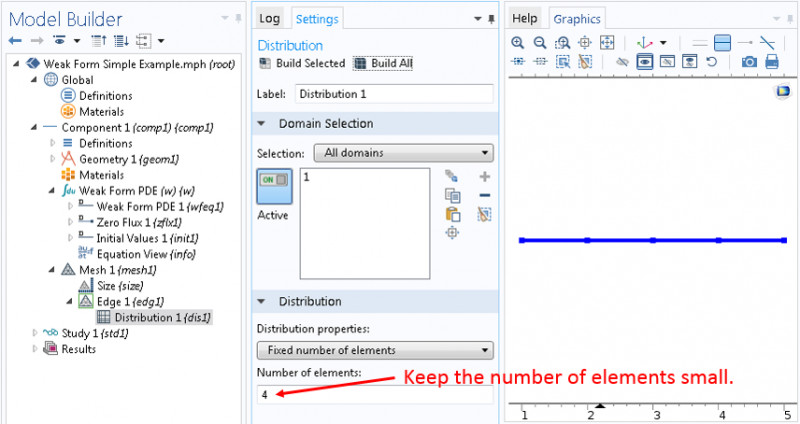Image resolution: width=800 pixels, height=424 pixels.
Task: Open the coordinate axis view dropdown
Action: point(663,43)
